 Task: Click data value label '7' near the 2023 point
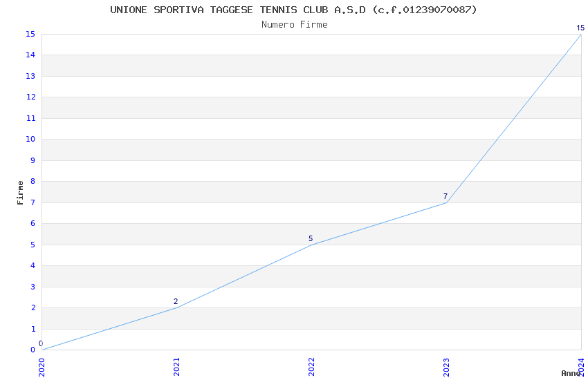pyautogui.click(x=445, y=197)
